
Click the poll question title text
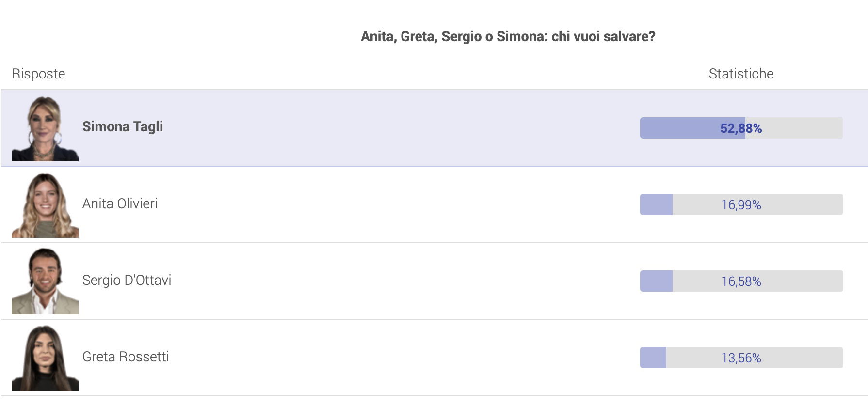[x=508, y=36]
